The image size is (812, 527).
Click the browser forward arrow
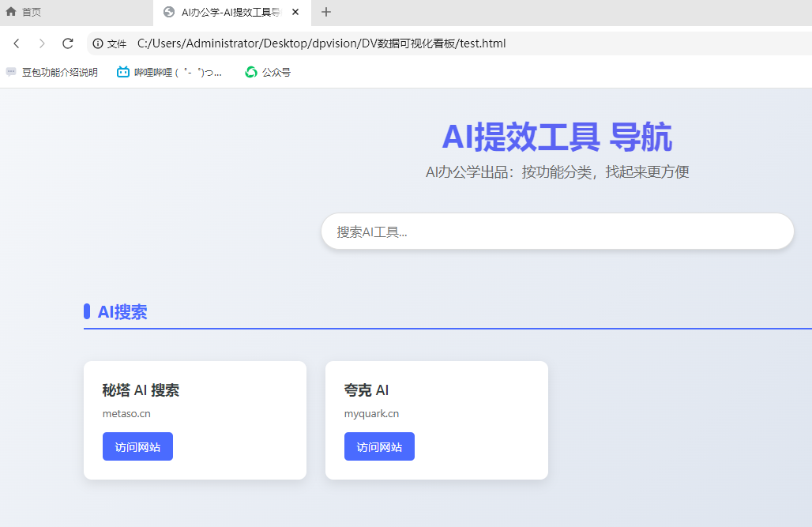point(41,43)
